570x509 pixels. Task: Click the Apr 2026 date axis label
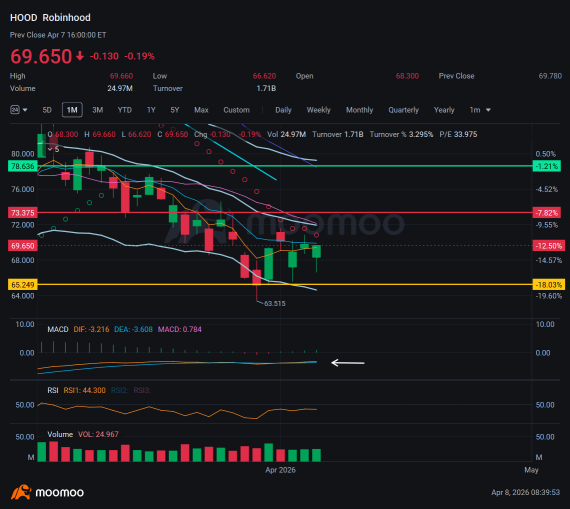280,470
